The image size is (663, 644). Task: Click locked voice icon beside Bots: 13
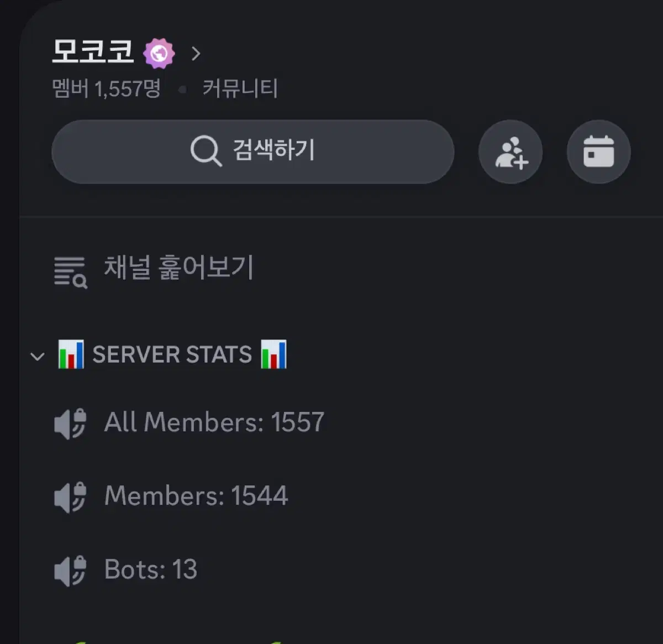click(71, 571)
